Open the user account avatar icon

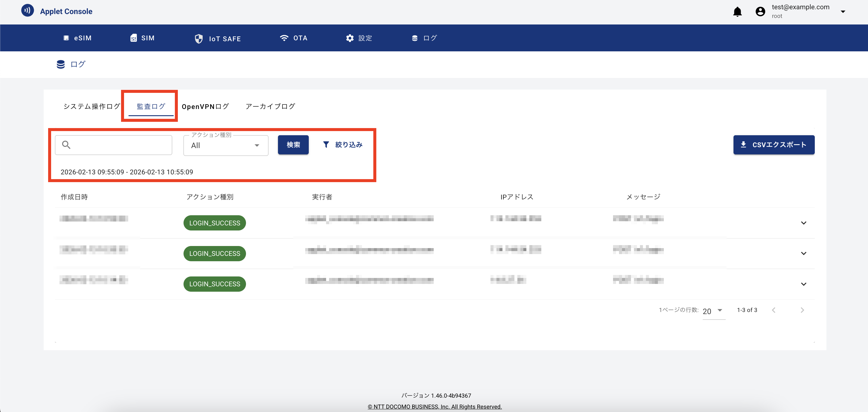[x=760, y=12]
